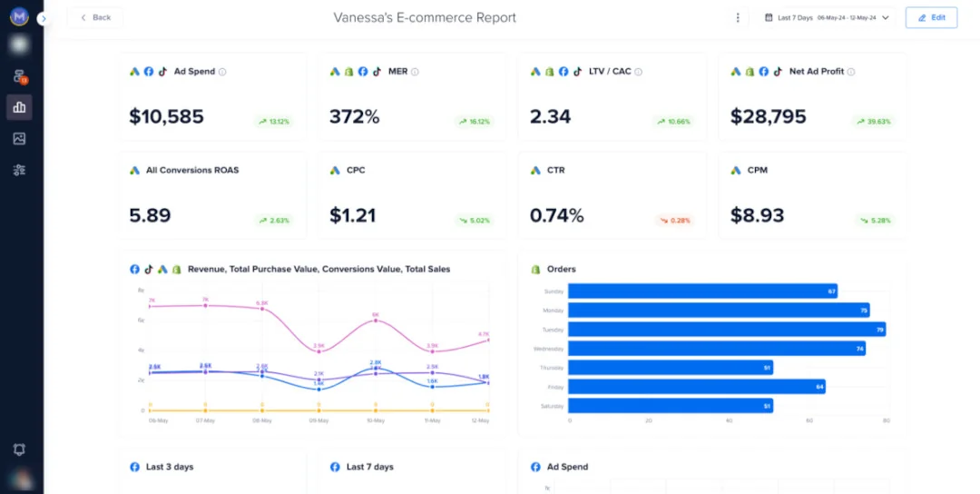Click the pink line 6K point on 10-May
Viewport: 980px width, 494px height.
pos(376,321)
